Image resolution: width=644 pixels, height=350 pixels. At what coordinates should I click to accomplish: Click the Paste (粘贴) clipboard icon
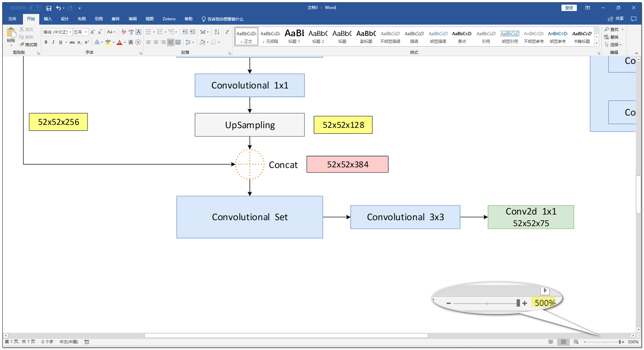11,37
